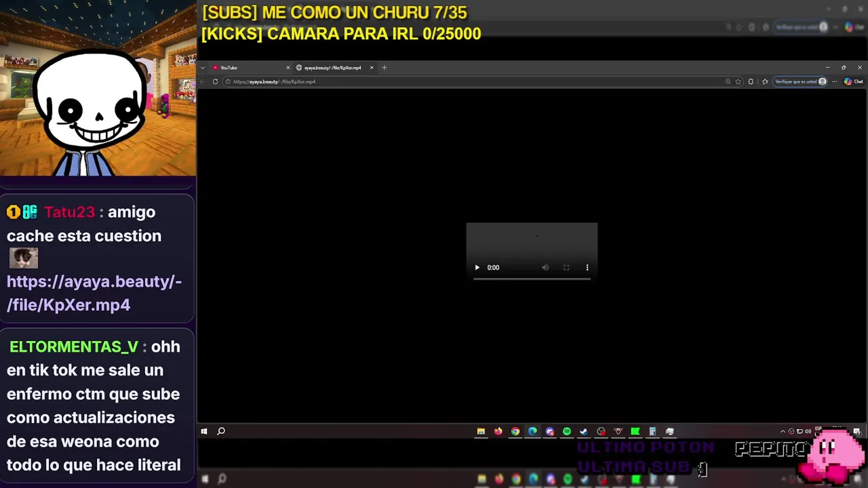Click the video time label 0:00
Viewport: 868px width, 488px height.
point(493,268)
